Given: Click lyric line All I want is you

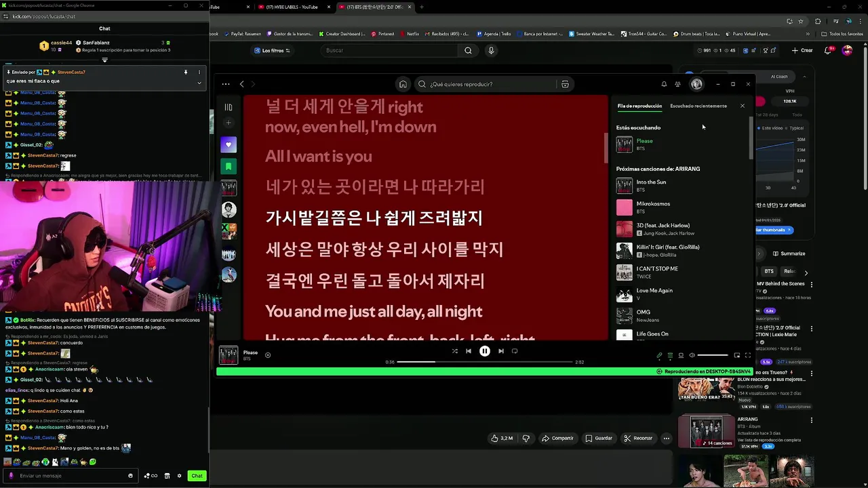Looking at the screenshot, I should click(x=319, y=157).
